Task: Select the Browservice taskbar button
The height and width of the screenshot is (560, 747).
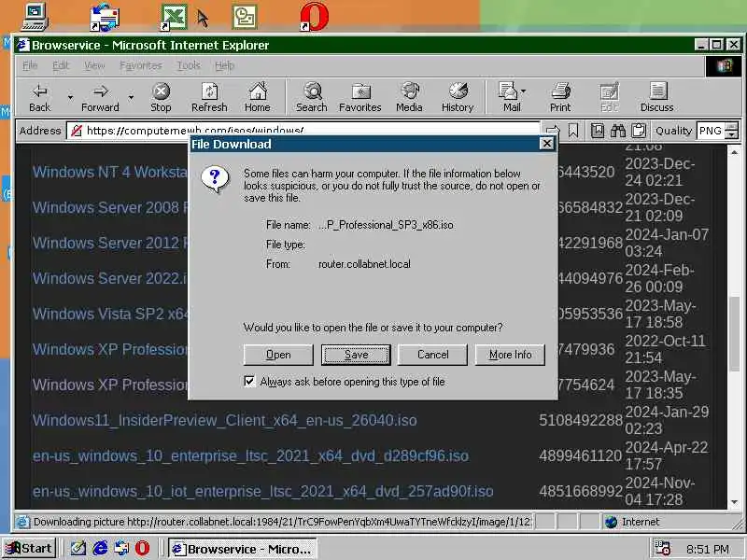Action: (243, 549)
